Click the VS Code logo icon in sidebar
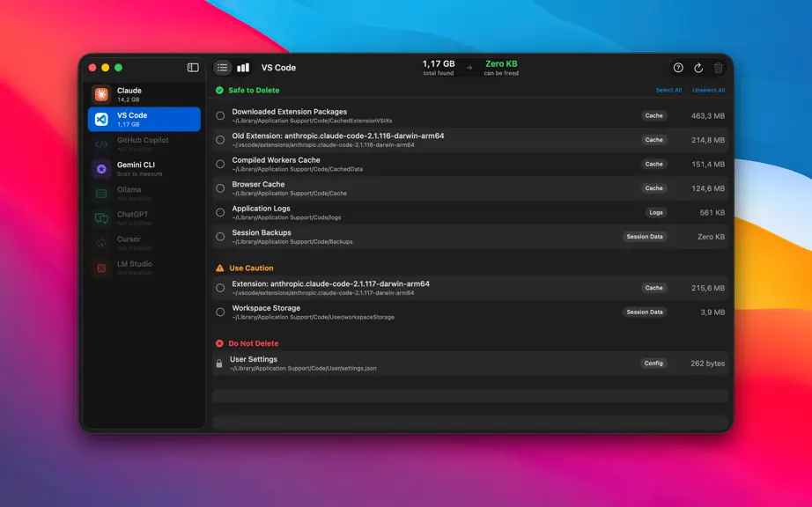Image resolution: width=812 pixels, height=507 pixels. (101, 119)
